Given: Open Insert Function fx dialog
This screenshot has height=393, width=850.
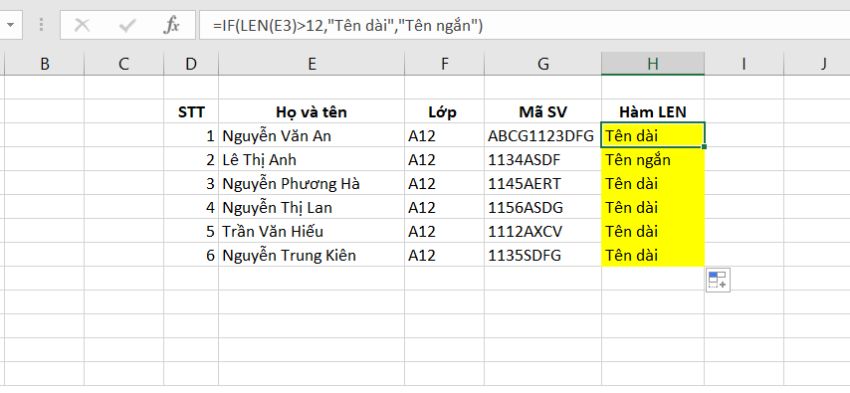Looking at the screenshot, I should pos(171,25).
